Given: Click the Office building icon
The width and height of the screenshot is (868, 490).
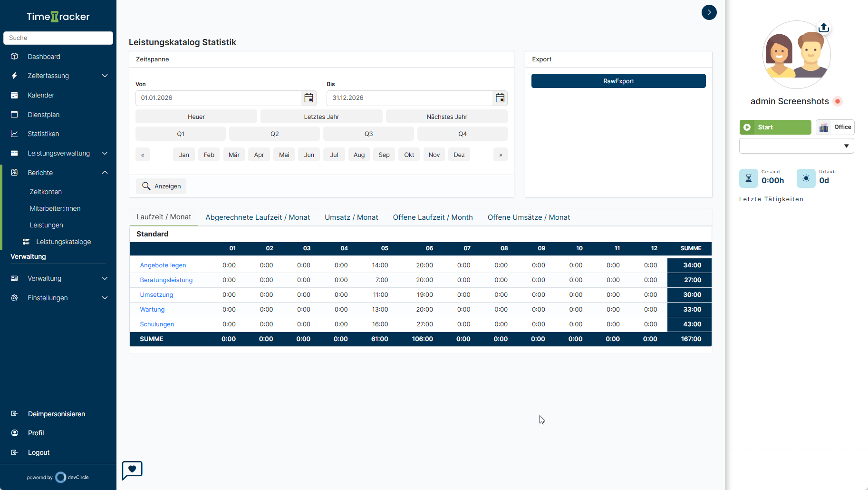Looking at the screenshot, I should (x=824, y=127).
